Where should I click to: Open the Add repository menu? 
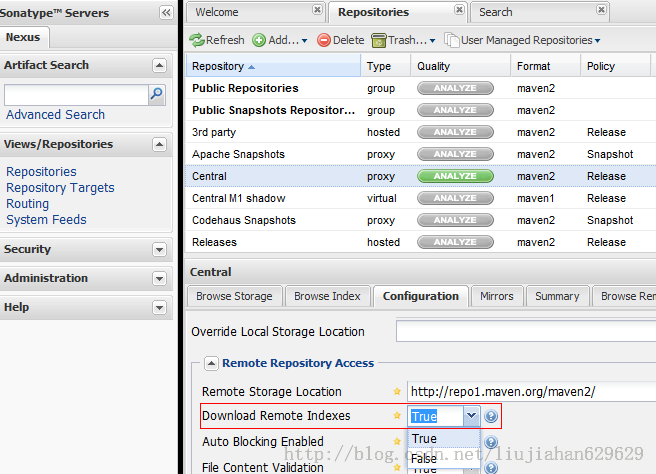(x=280, y=40)
